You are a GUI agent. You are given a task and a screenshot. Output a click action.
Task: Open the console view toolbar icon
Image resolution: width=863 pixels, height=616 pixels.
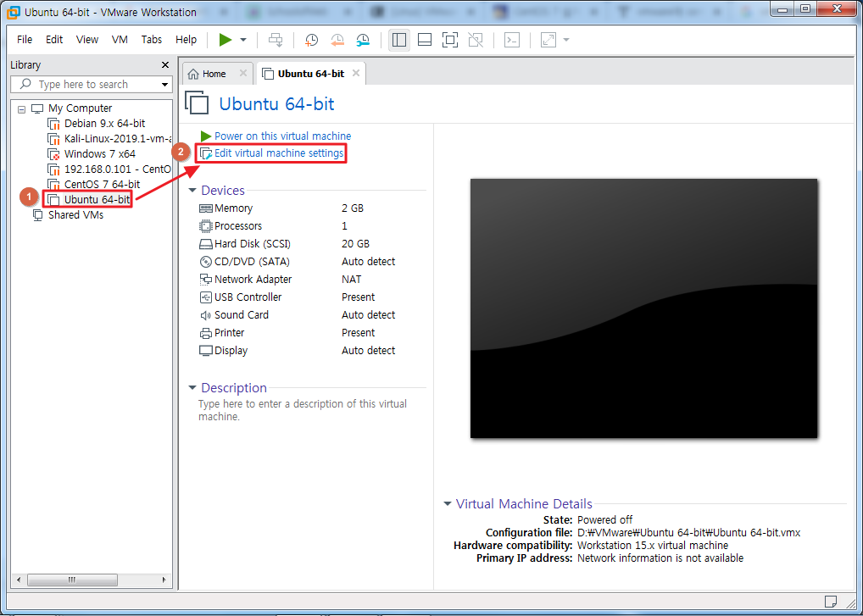[x=512, y=40]
